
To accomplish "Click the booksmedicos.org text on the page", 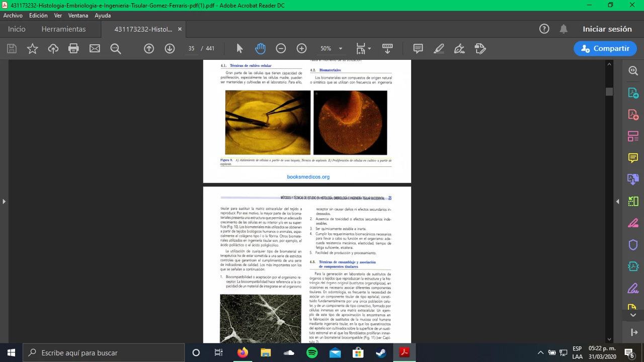I will (308, 177).
